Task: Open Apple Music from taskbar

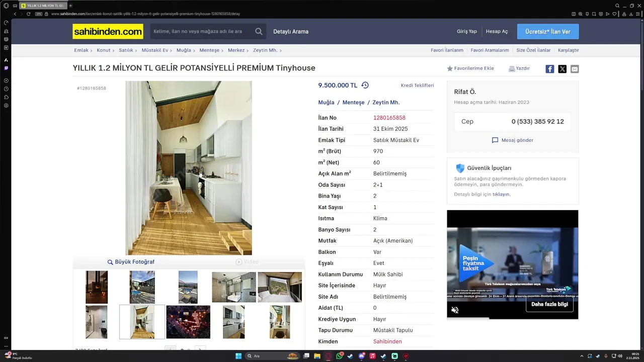Action: pyautogui.click(x=372, y=356)
